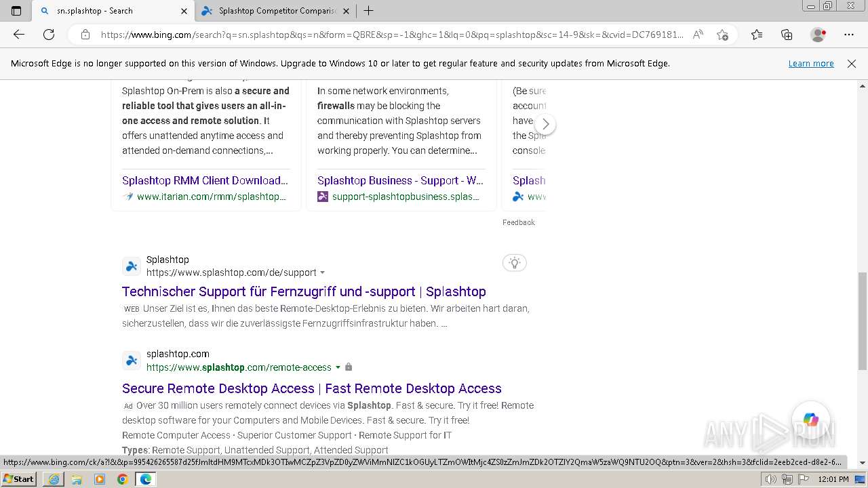Restore the browser window size

[x=827, y=6]
